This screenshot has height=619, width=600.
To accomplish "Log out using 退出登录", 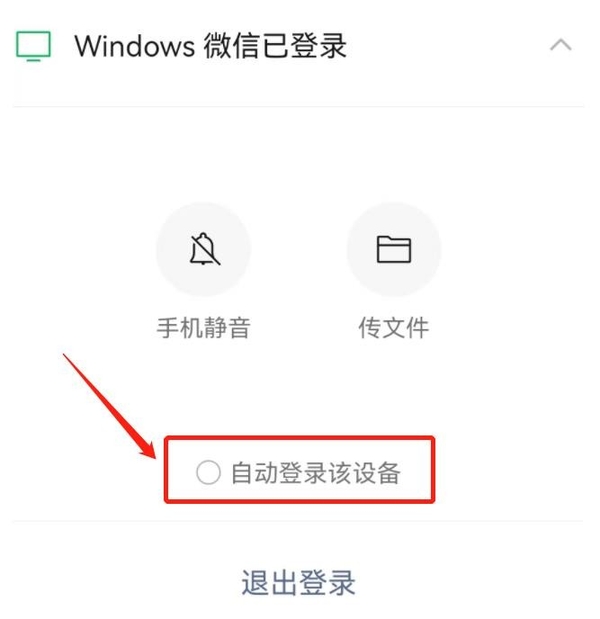I will pos(298,583).
